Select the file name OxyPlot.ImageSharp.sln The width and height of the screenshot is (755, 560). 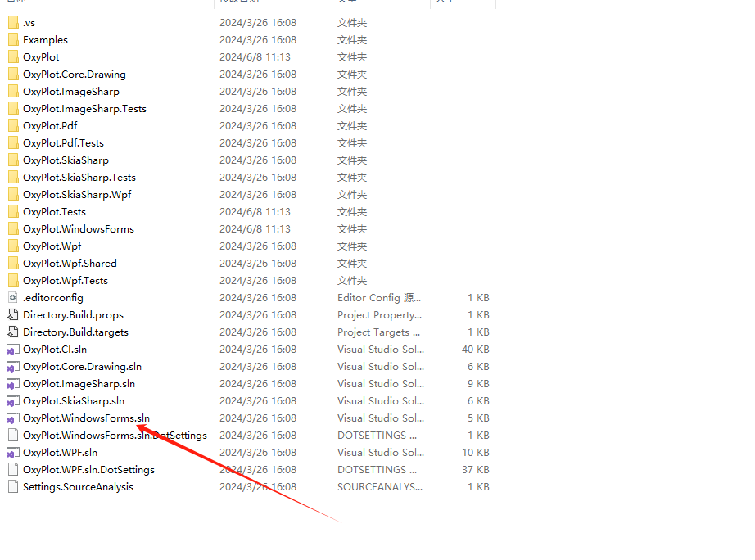[x=79, y=384]
